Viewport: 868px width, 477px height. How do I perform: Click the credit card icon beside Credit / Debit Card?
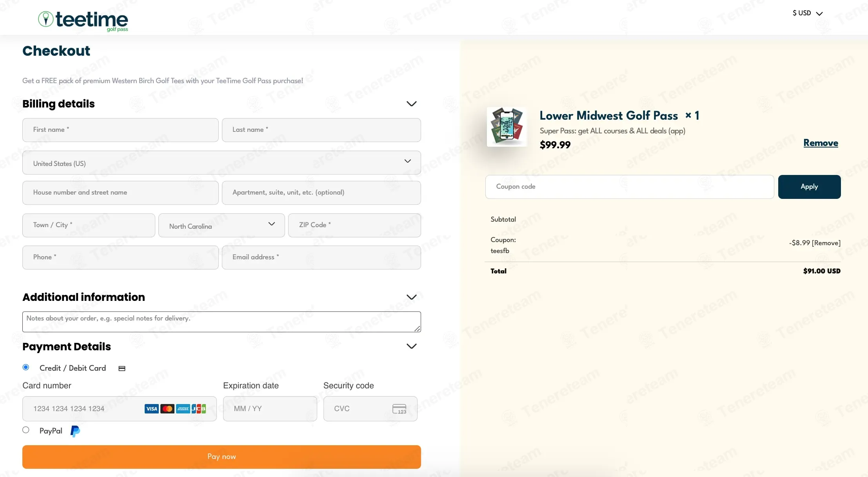(122, 368)
